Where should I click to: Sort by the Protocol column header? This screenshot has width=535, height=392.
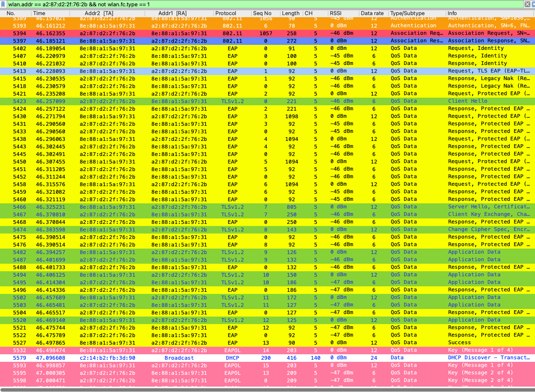[x=226, y=13]
